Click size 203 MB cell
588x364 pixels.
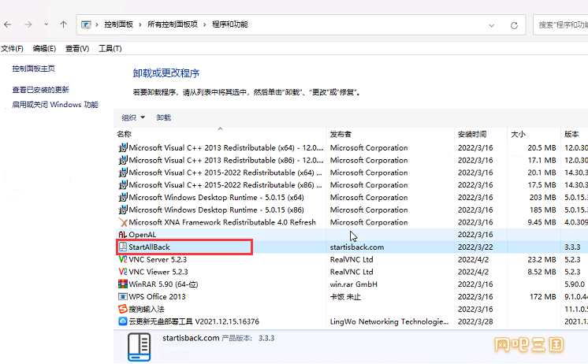tap(542, 197)
